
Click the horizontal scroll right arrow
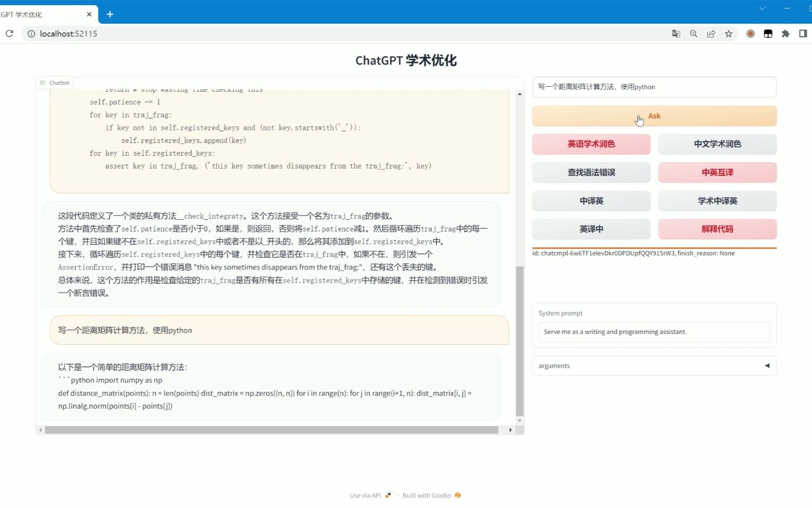point(511,430)
